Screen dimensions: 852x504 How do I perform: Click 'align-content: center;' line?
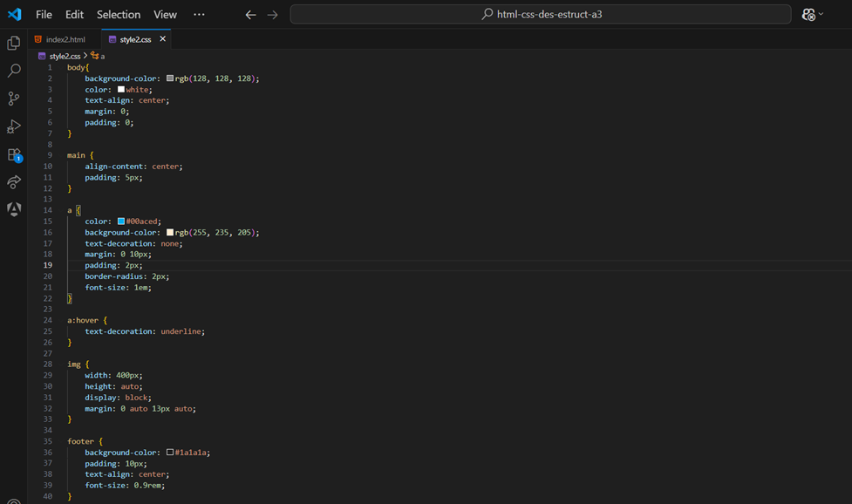tap(133, 167)
